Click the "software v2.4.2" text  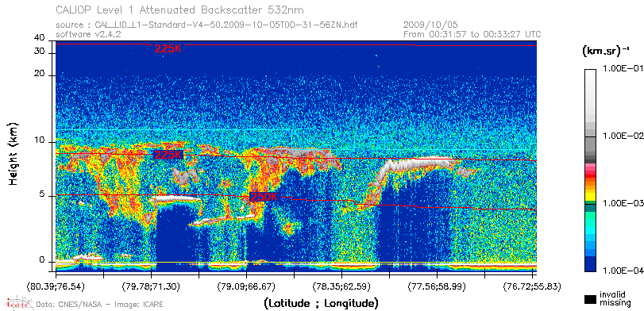pos(88,34)
